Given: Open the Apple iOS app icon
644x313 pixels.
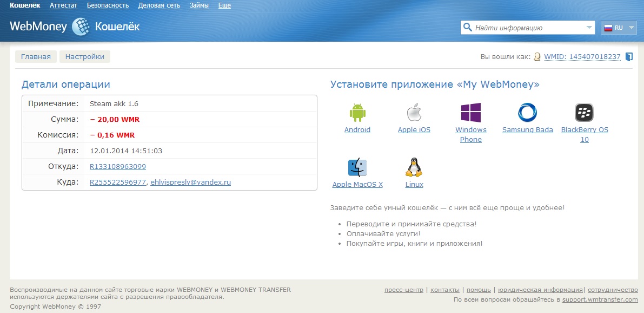Looking at the screenshot, I should [x=414, y=112].
